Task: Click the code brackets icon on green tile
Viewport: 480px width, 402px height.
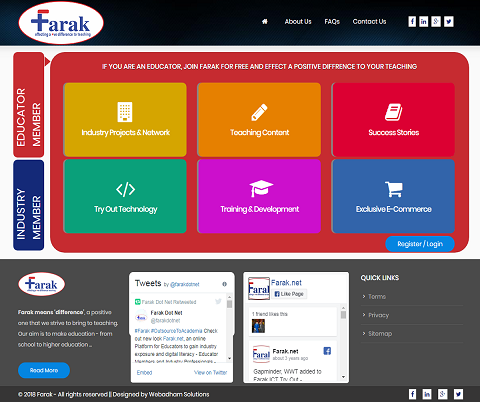Action: 125,189
